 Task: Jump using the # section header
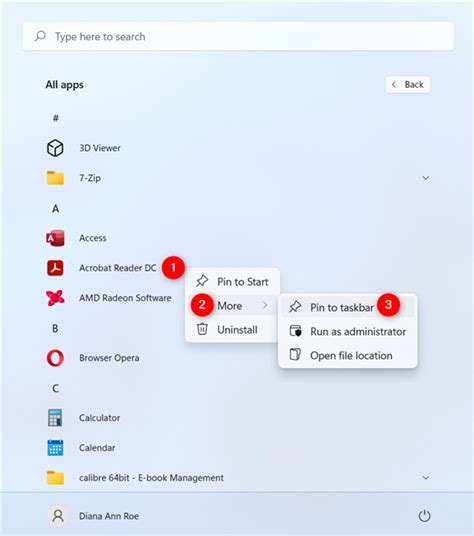click(55, 118)
